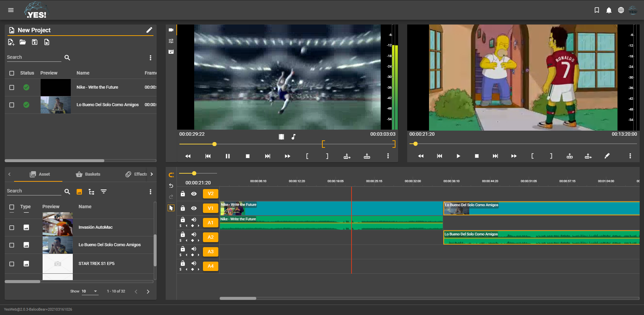The height and width of the screenshot is (315, 644).
Task: Show previous tabs with left chevron
Action: tap(9, 174)
